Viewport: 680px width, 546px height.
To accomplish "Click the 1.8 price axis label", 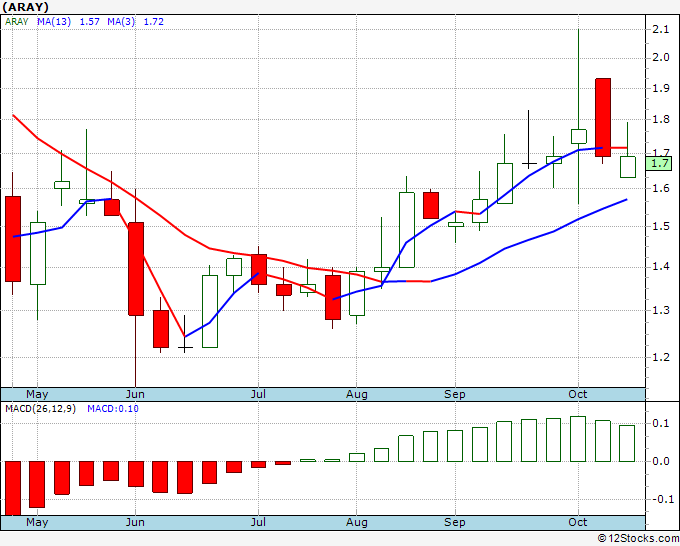I will [661, 119].
